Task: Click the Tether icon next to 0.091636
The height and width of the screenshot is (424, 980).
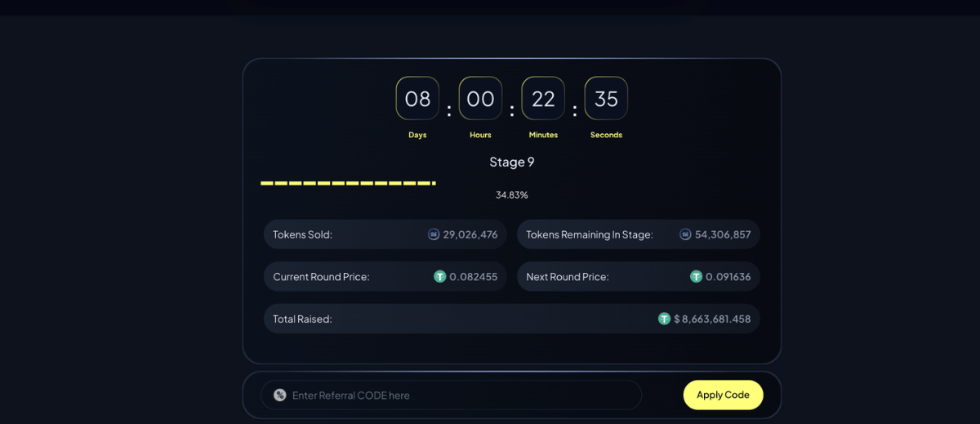Action: click(x=696, y=277)
